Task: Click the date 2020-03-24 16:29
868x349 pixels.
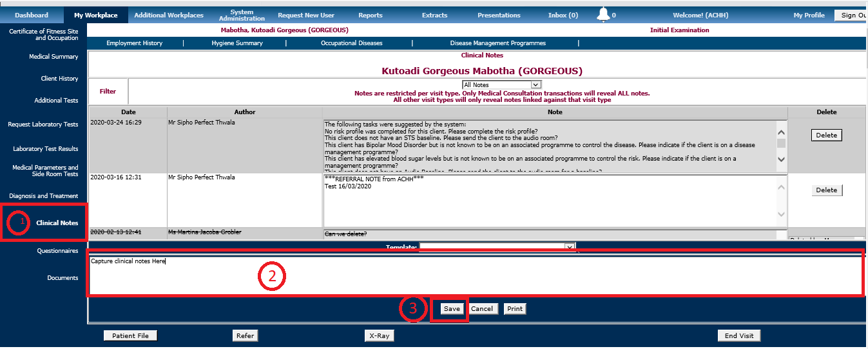Action: (x=116, y=122)
